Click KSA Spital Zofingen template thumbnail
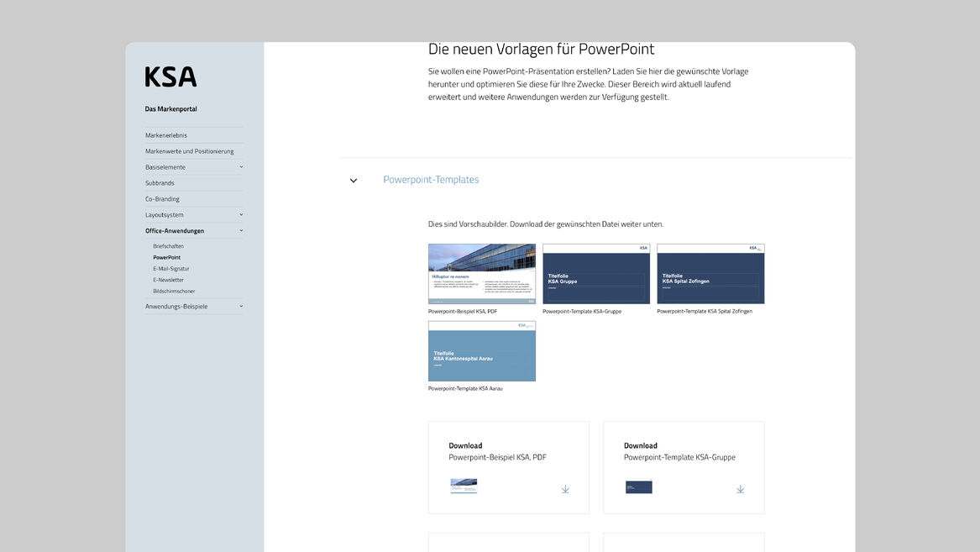 point(710,274)
